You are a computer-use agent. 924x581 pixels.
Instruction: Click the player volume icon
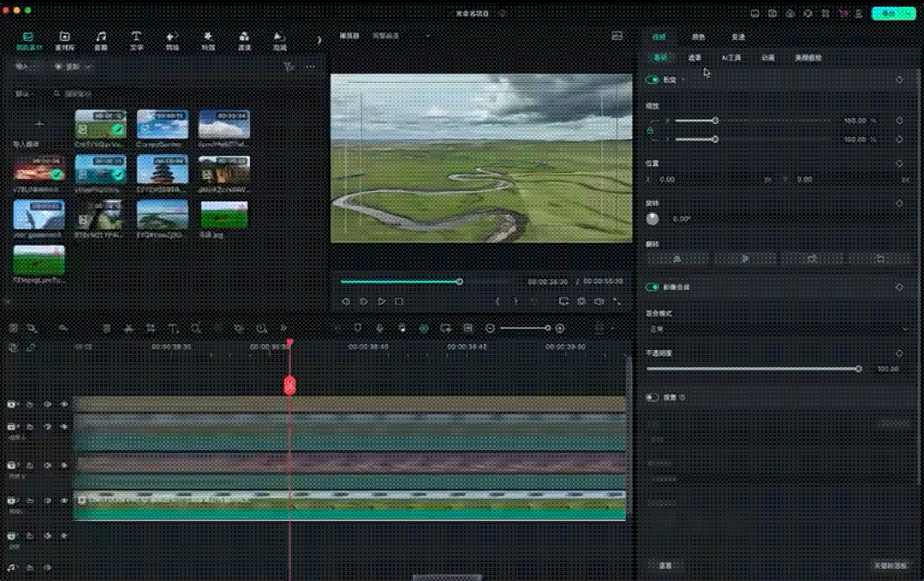pyautogui.click(x=599, y=301)
